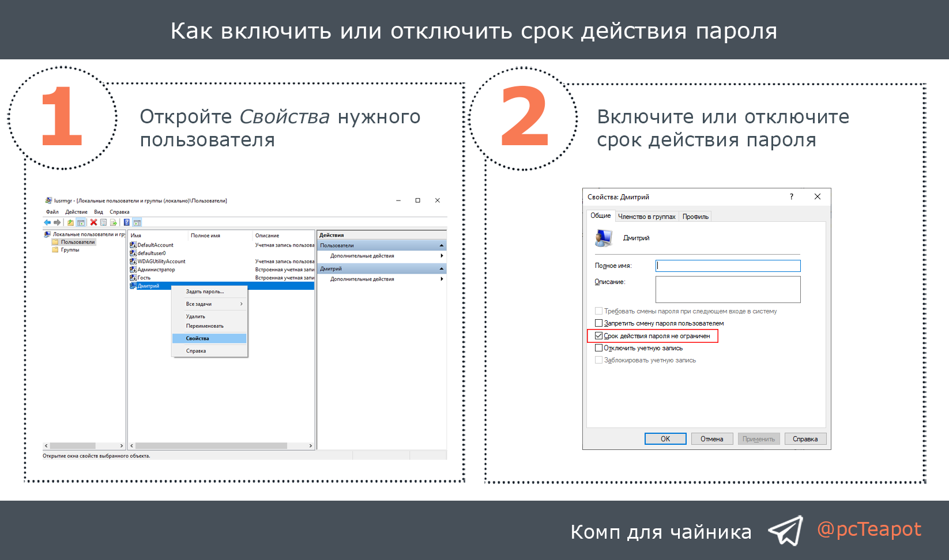
Task: Open the Файл menu
Action: (52, 212)
